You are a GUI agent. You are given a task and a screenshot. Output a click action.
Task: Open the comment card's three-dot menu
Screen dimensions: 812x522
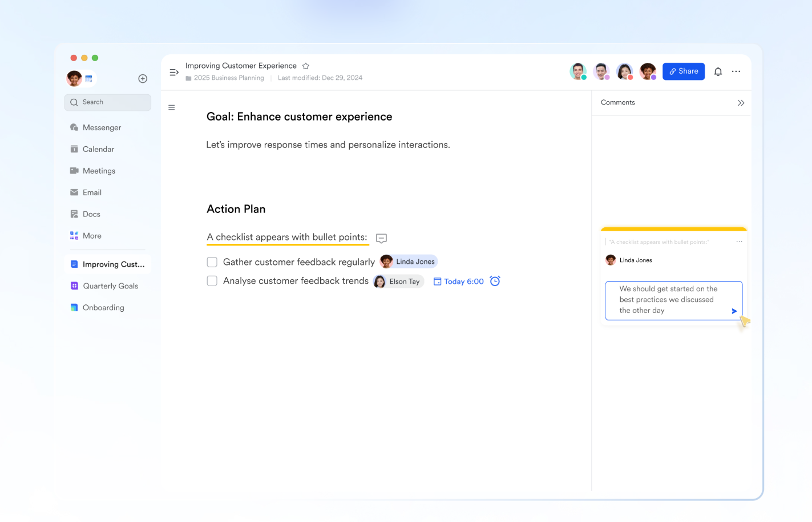[x=739, y=242]
